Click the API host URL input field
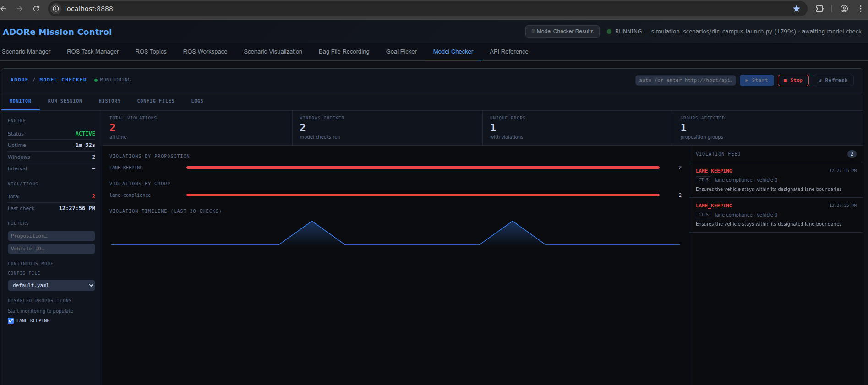This screenshot has width=868, height=385. 685,80
